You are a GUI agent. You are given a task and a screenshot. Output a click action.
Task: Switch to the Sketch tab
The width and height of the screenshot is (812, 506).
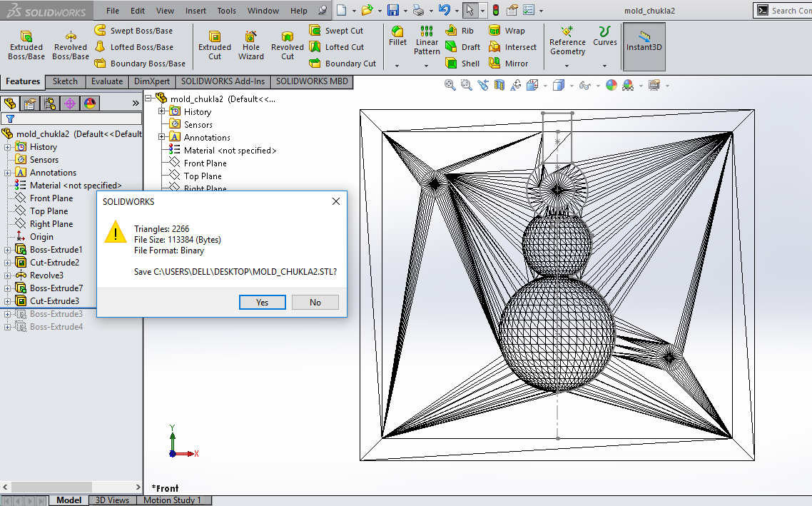(65, 81)
